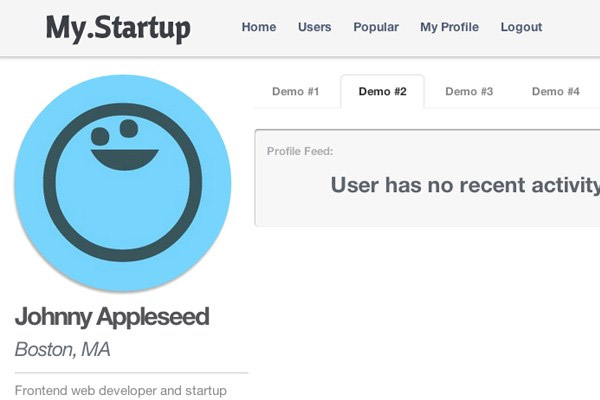This screenshot has width=600, height=400.
Task: Open the Popular section
Action: 376,27
